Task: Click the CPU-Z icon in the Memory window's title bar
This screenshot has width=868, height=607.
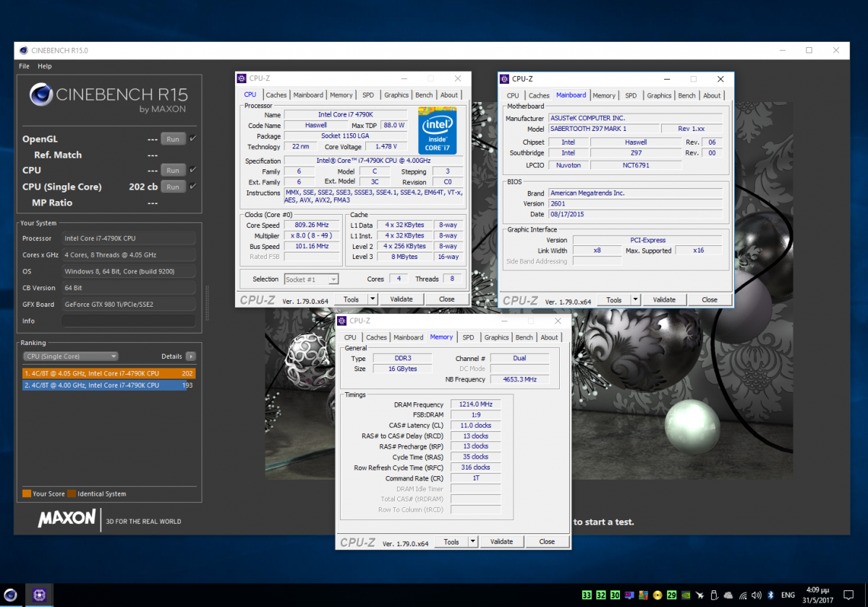Action: (342, 321)
